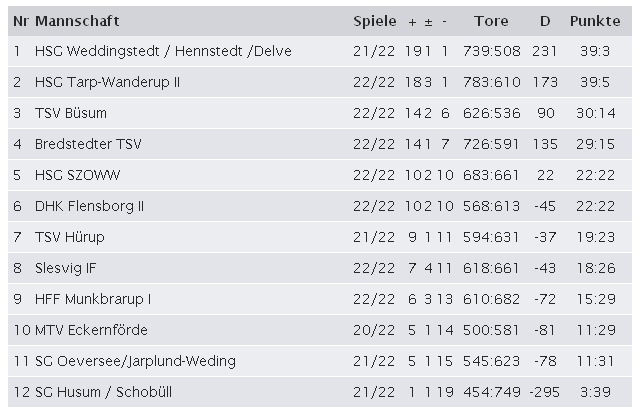
Task: Select HSG Weddingstedt / Hennstedt /Delve team
Action: click(163, 51)
